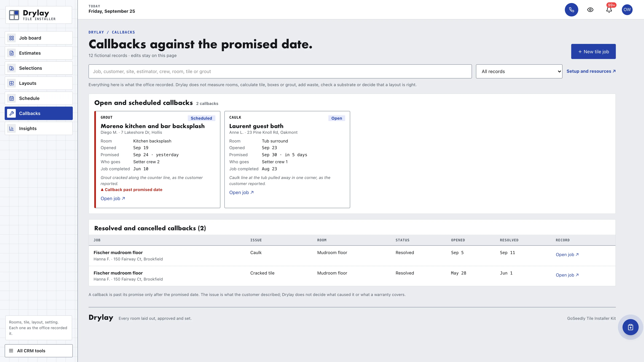
Task: Click the Selections menu item
Action: (x=39, y=68)
